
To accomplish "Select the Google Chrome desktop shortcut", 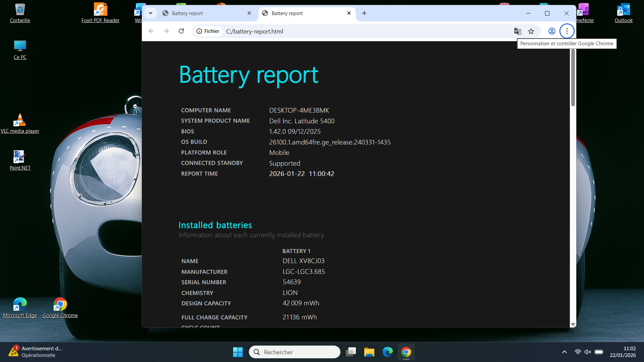I will [x=60, y=308].
